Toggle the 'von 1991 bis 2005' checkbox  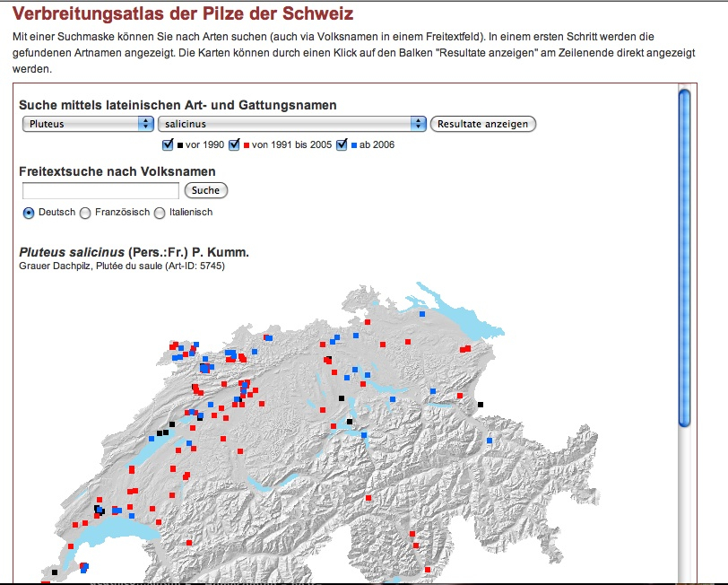[x=235, y=144]
